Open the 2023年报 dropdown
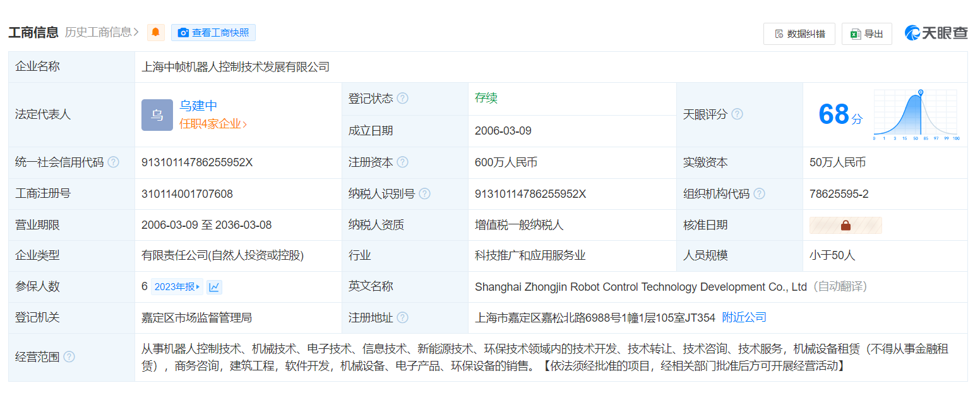This screenshot has height=402, width=980. click(177, 287)
